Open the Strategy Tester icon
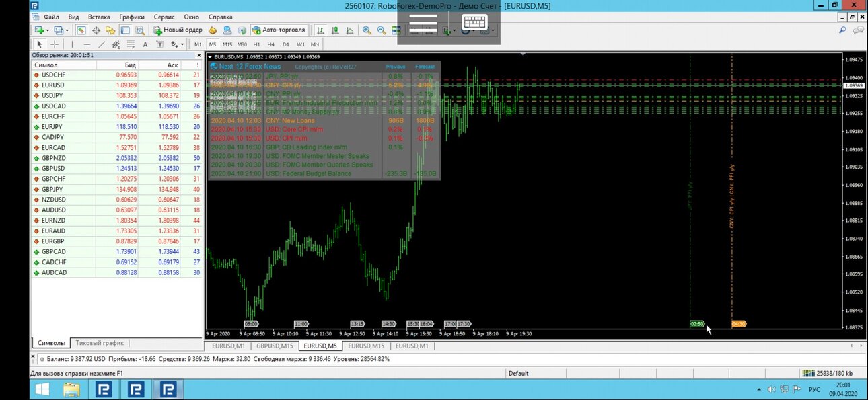This screenshot has height=400, width=868. 140,30
